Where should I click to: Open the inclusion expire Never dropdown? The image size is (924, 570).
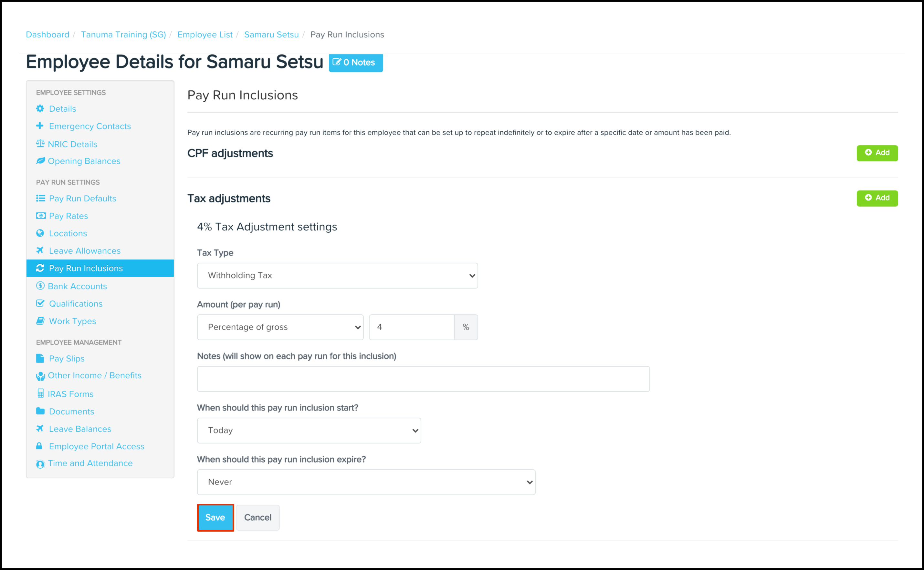[x=366, y=482]
